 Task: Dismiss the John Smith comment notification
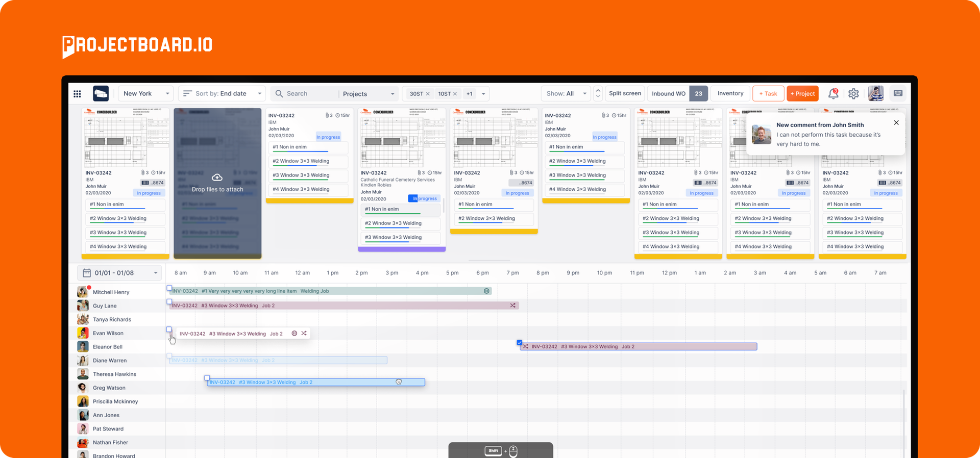(896, 123)
